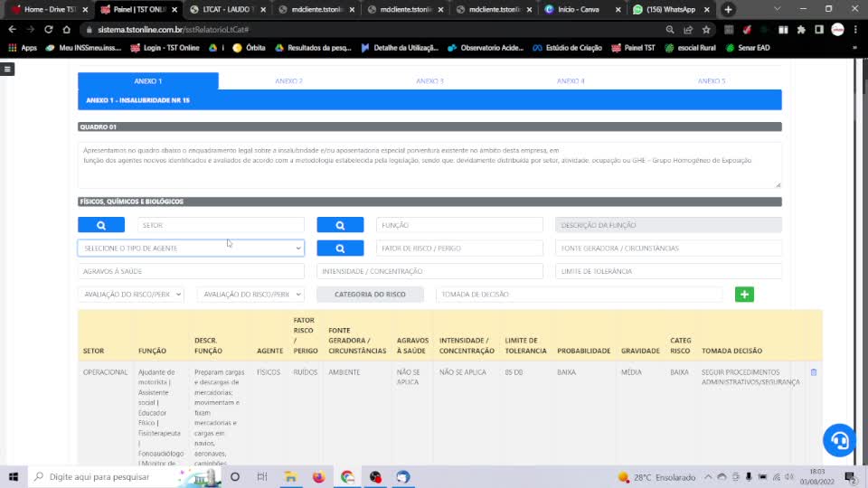Open support chat headset button
Screen dimensions: 868x488
click(x=839, y=440)
